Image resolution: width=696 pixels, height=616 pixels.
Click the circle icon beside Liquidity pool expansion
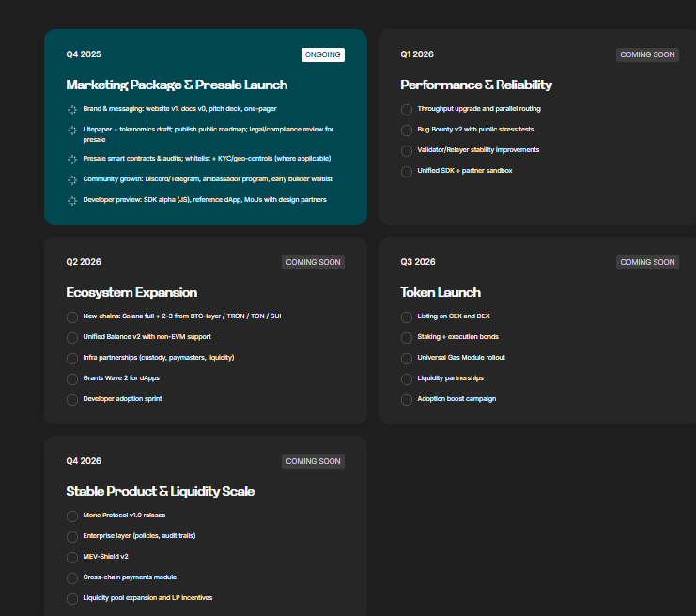click(72, 599)
